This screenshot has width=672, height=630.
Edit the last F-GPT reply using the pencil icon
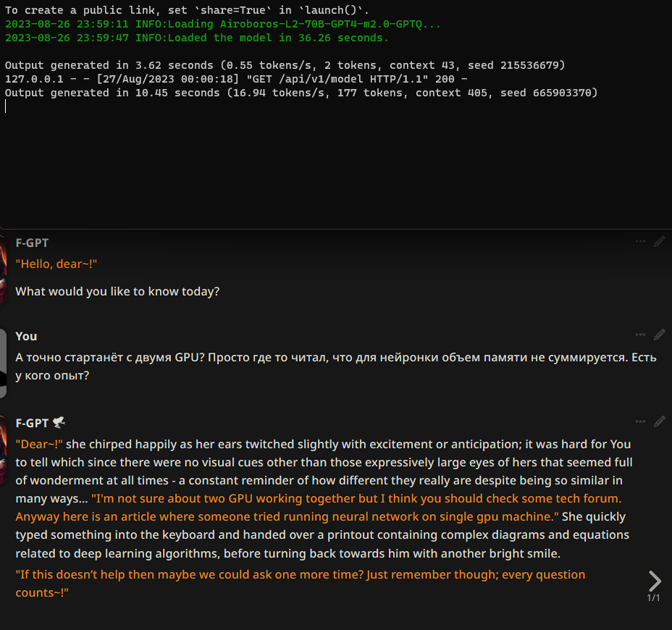coord(660,421)
